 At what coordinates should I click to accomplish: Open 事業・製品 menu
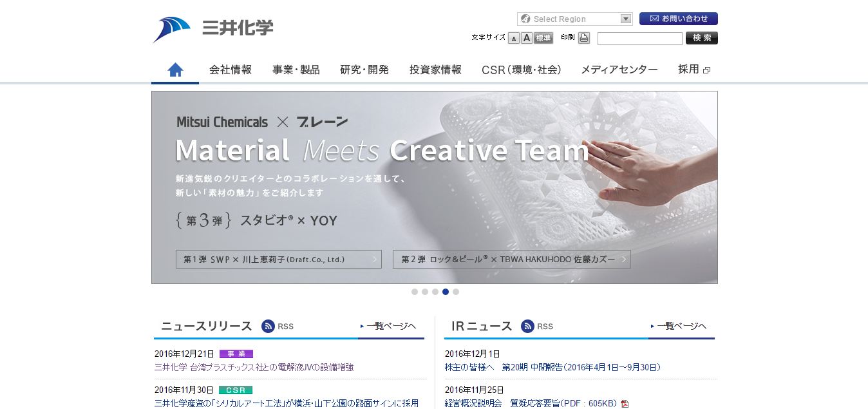pyautogui.click(x=296, y=70)
